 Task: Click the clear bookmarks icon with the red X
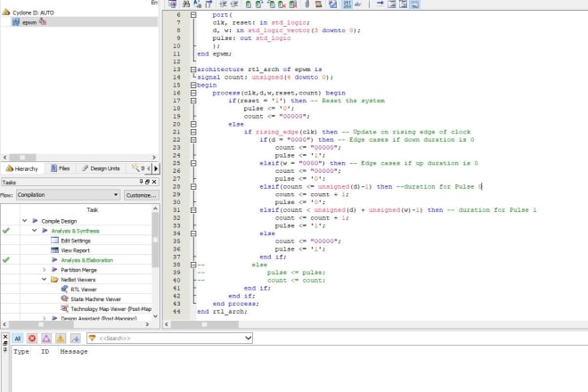point(282,4)
